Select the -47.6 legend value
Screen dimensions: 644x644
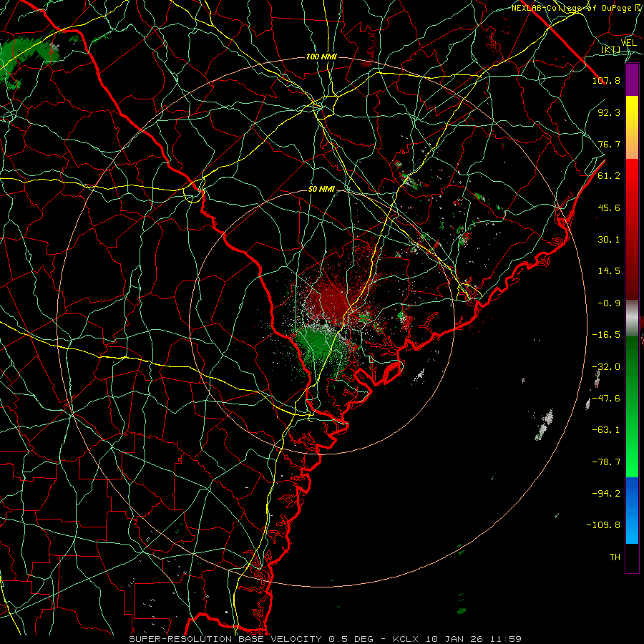[606, 399]
